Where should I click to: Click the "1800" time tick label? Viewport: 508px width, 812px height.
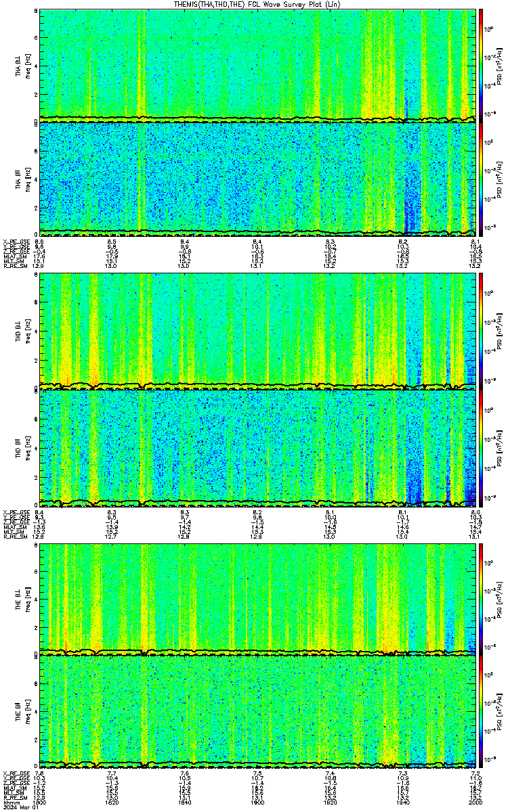(x=39, y=803)
